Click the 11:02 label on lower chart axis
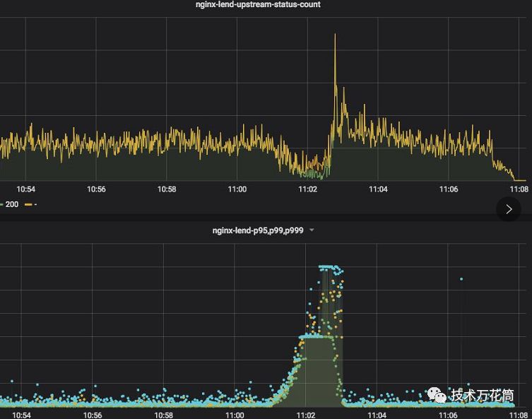 tap(306, 415)
